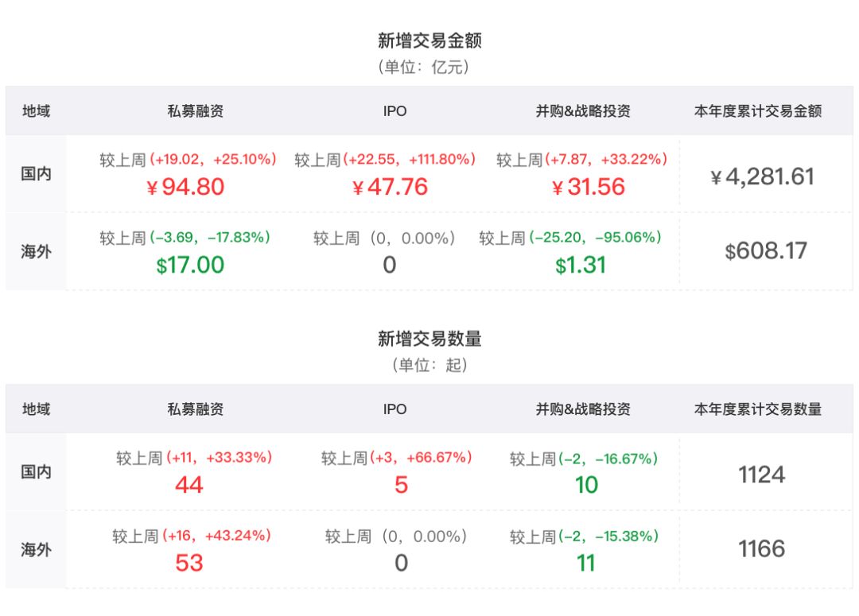The height and width of the screenshot is (616, 859).
Task: Click the 新增交易数量 table title
Action: pyautogui.click(x=429, y=339)
